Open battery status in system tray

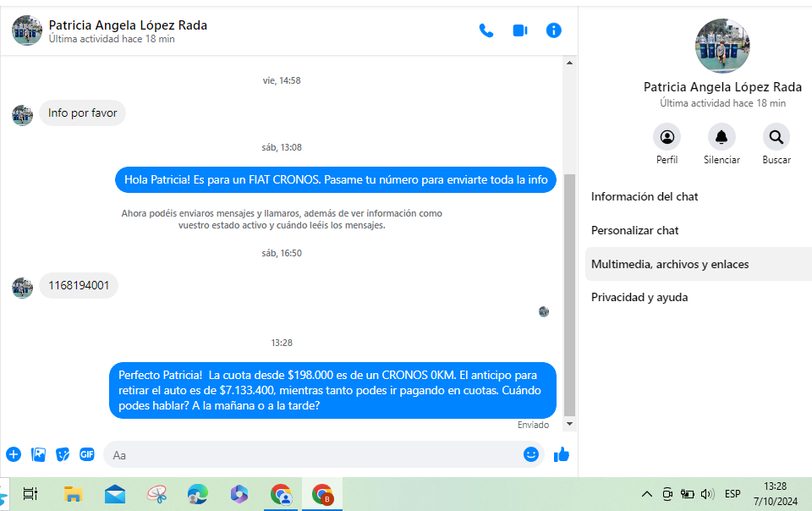coord(687,494)
